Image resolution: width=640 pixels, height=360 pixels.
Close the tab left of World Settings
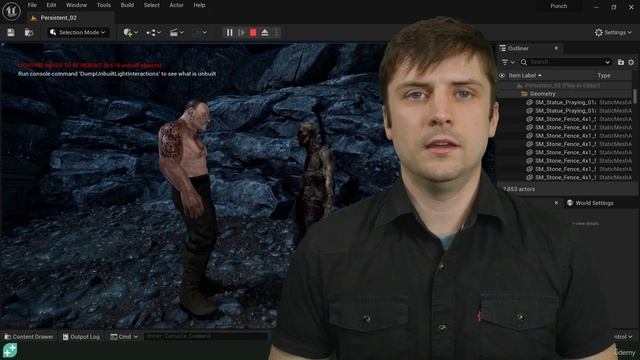point(556,203)
